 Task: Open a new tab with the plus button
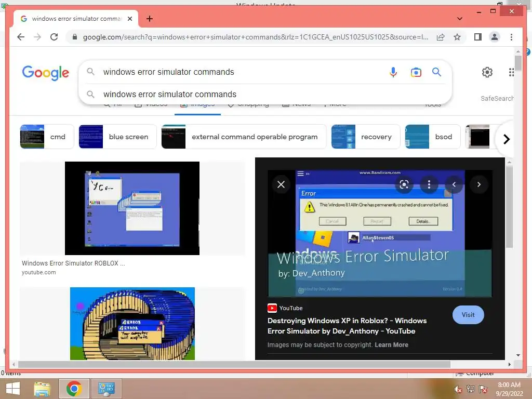point(149,19)
